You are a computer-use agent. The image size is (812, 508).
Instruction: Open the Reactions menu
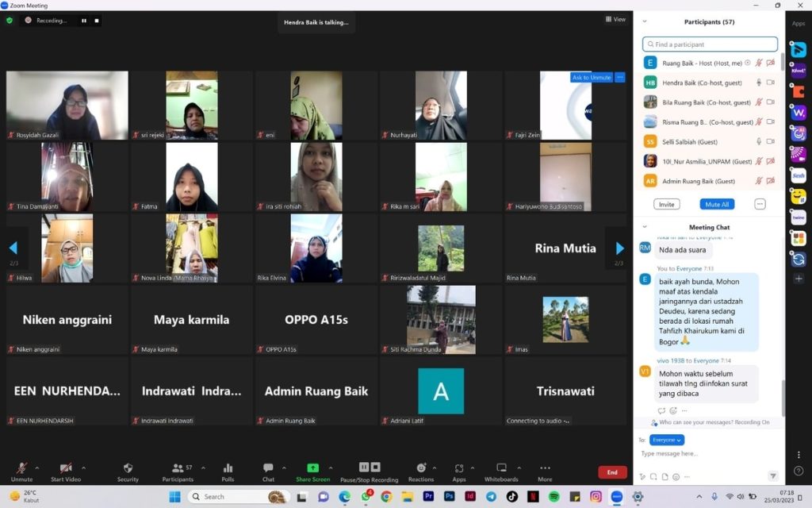pos(421,471)
